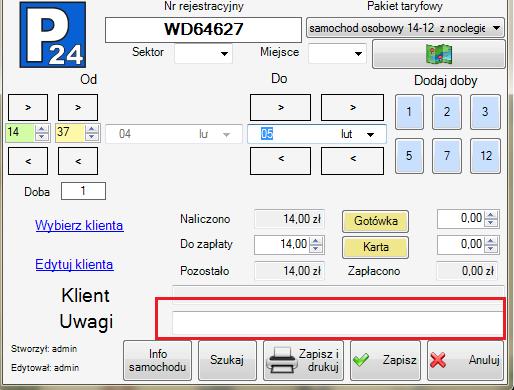Click the Edytował: admin text
Screen dimensions: 514x390
[x=45, y=368]
